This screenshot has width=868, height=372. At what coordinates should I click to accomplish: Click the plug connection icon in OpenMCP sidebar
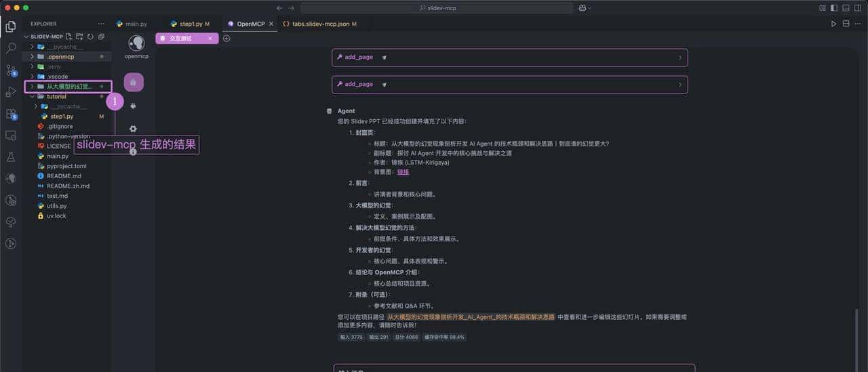tap(134, 106)
